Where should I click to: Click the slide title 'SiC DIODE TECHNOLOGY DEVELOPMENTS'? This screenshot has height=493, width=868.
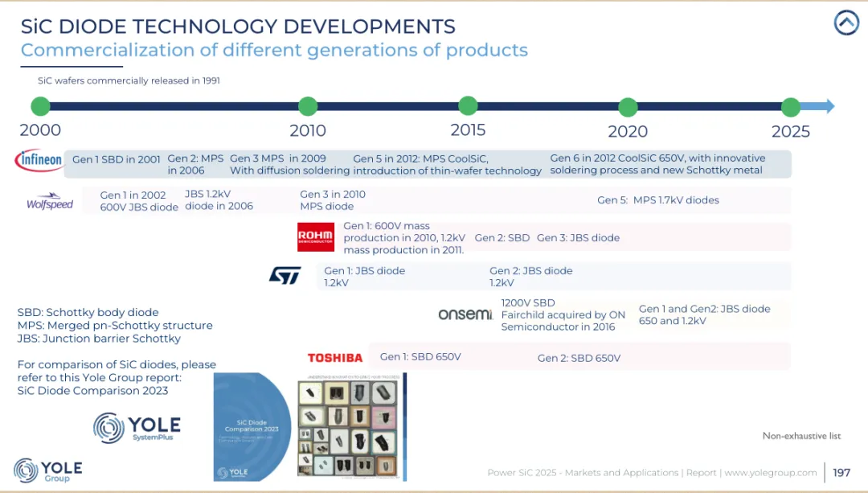[238, 27]
